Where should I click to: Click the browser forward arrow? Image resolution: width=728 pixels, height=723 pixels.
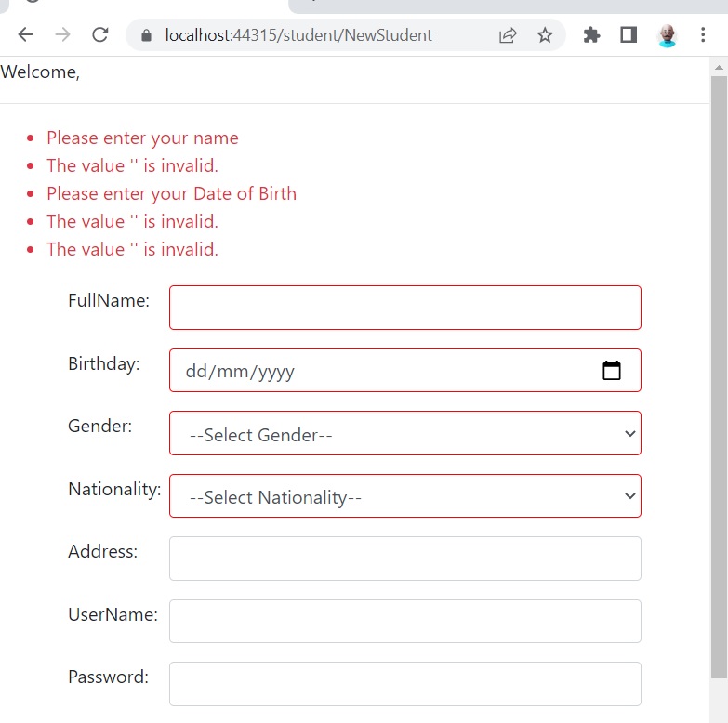pyautogui.click(x=62, y=34)
